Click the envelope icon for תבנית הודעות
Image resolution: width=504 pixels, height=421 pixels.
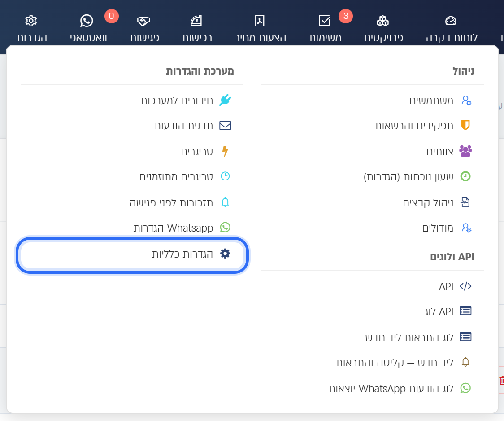225,125
